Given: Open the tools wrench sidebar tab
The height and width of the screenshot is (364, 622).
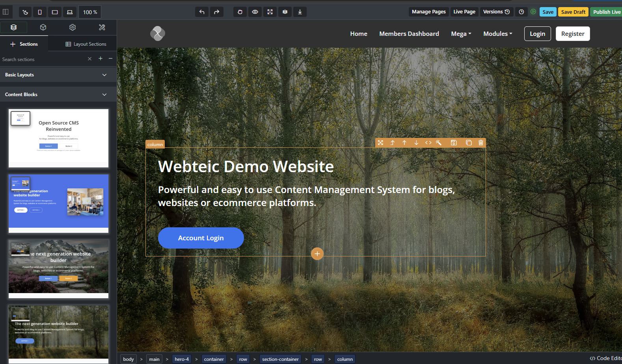Looking at the screenshot, I should point(102,27).
